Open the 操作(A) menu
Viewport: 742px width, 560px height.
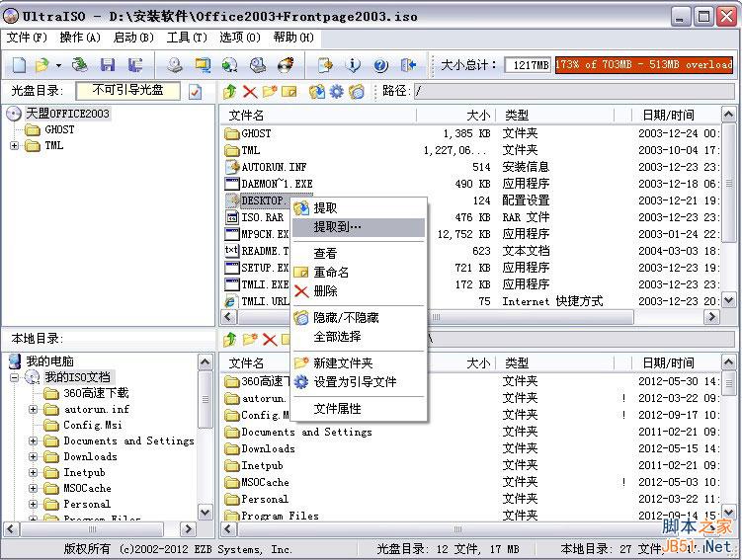point(80,38)
